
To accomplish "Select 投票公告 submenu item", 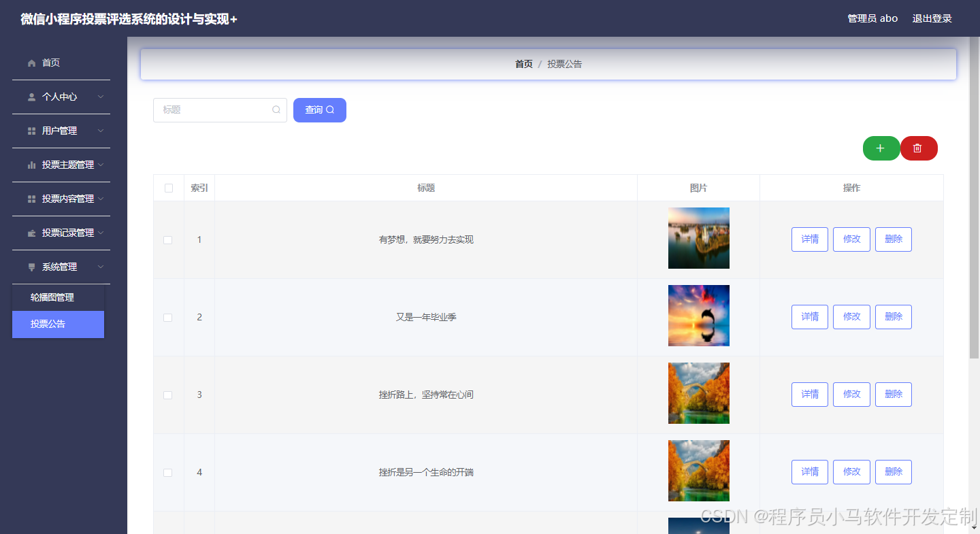I will (58, 324).
